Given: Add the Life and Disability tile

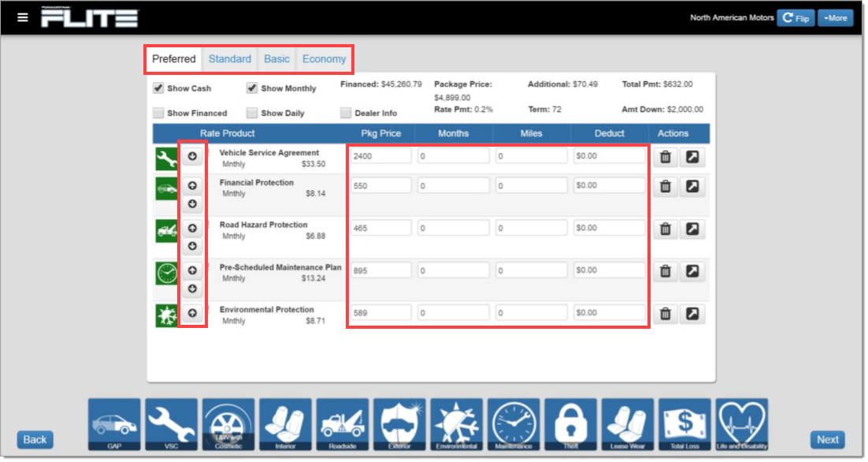Looking at the screenshot, I should [x=741, y=425].
